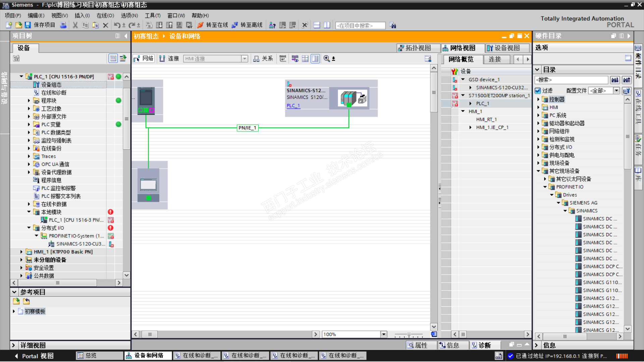Click the PLC_1 link on SINAMICS device

pos(293,106)
